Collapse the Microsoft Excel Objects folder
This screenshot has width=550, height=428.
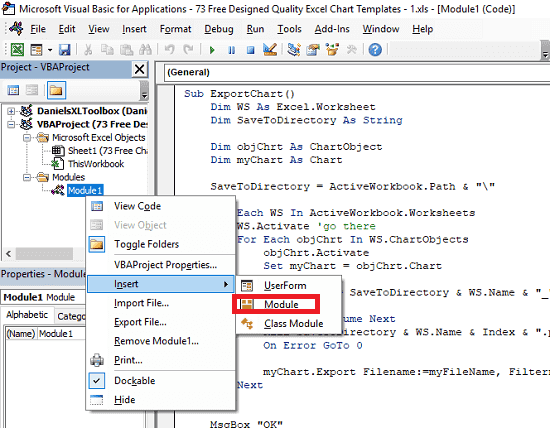pos(27,138)
